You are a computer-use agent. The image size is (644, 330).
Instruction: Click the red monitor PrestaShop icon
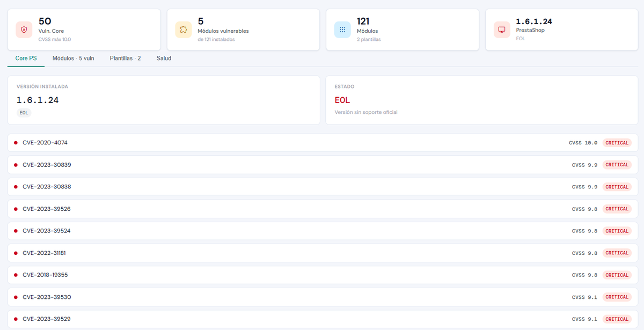[x=502, y=30]
